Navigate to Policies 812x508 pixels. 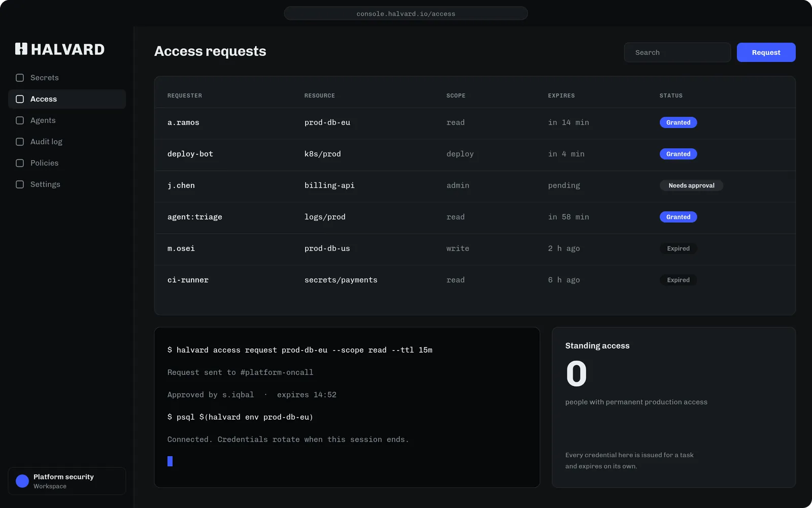[x=67, y=163]
